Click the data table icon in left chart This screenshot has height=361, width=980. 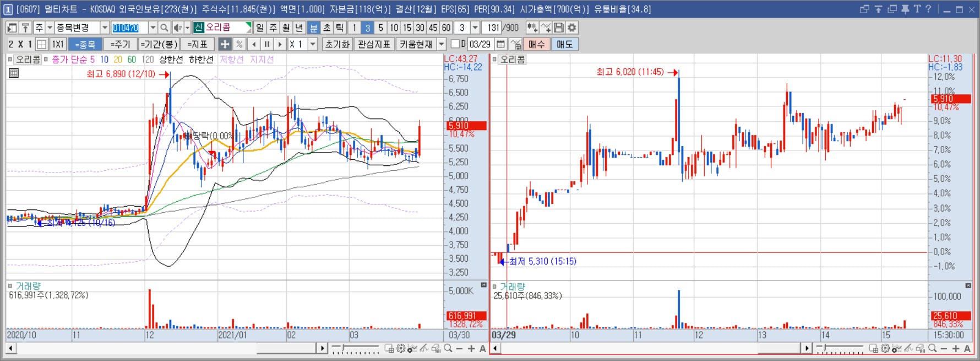coord(14,73)
